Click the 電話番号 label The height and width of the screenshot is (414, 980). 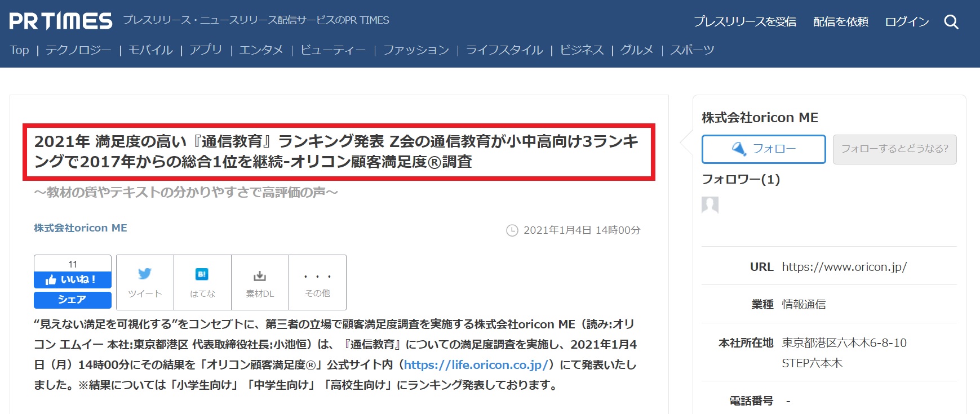tap(751, 401)
